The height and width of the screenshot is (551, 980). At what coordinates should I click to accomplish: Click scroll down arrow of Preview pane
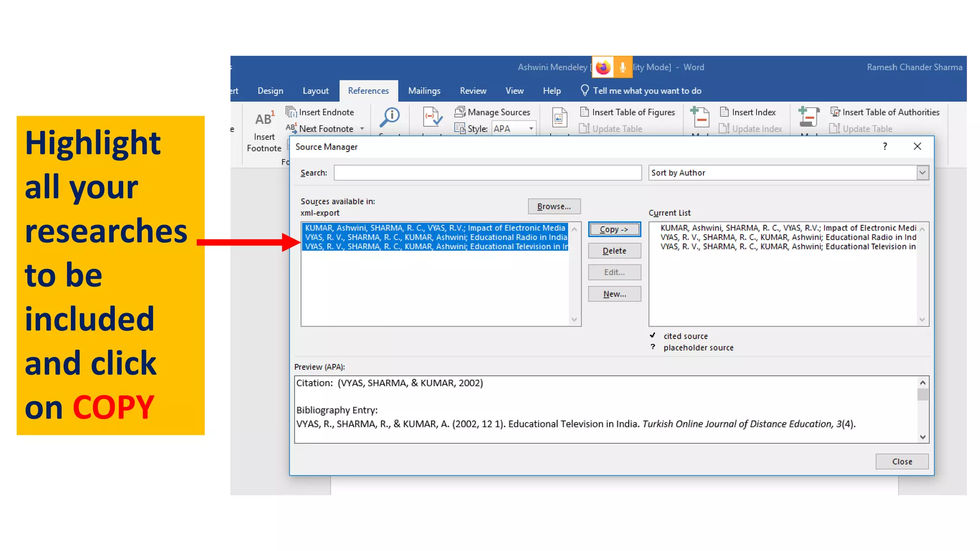tap(923, 437)
